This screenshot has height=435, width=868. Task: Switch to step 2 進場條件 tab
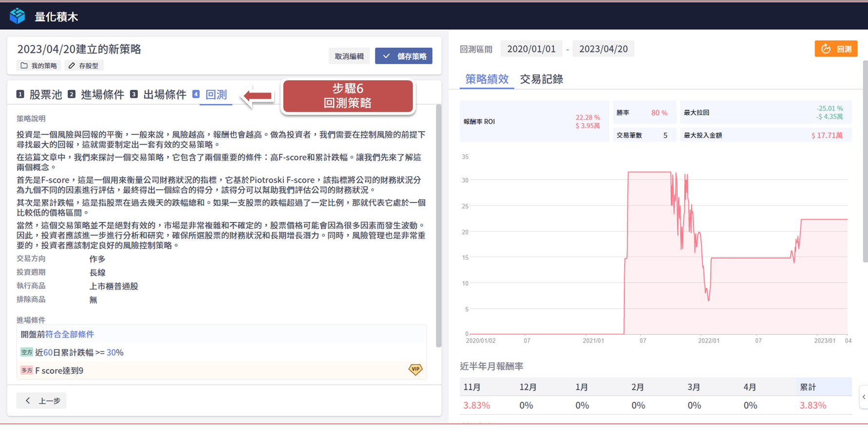pos(96,94)
